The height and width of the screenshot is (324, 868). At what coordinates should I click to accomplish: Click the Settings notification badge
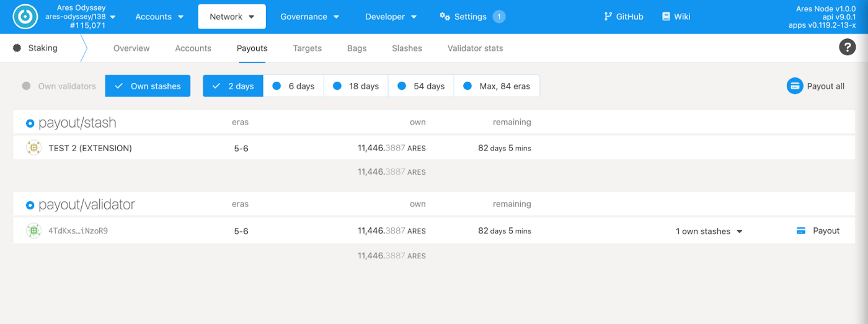point(499,17)
